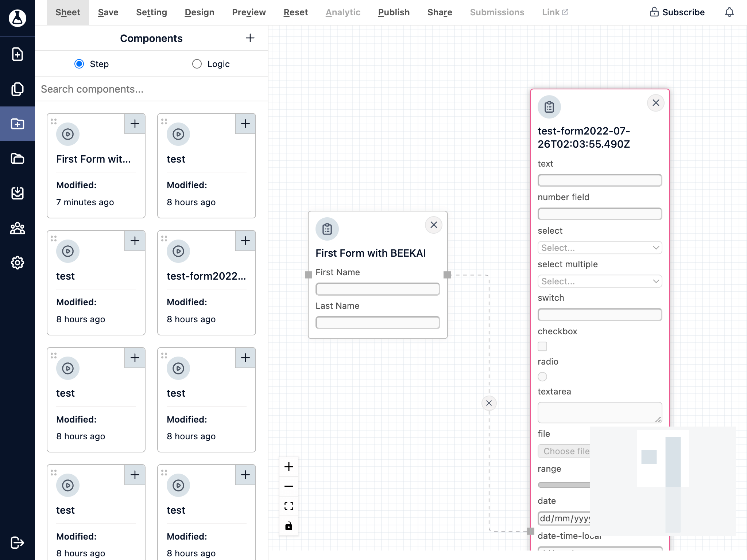Open the new file icon in sidebar
747x560 pixels.
tap(18, 54)
